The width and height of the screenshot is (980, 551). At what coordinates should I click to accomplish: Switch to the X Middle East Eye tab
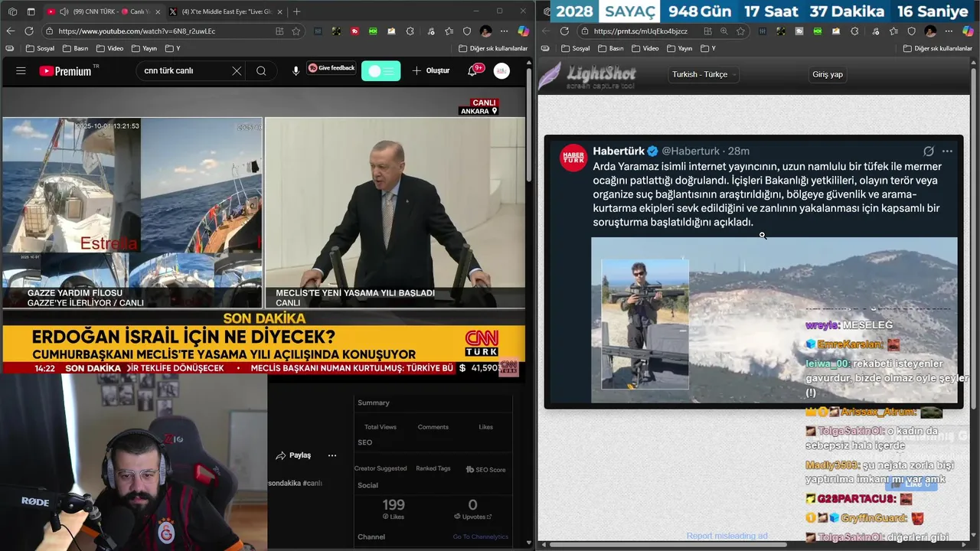pyautogui.click(x=226, y=11)
